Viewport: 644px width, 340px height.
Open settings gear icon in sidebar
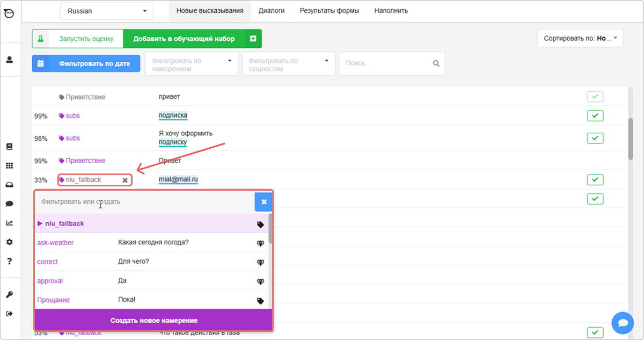click(x=9, y=242)
